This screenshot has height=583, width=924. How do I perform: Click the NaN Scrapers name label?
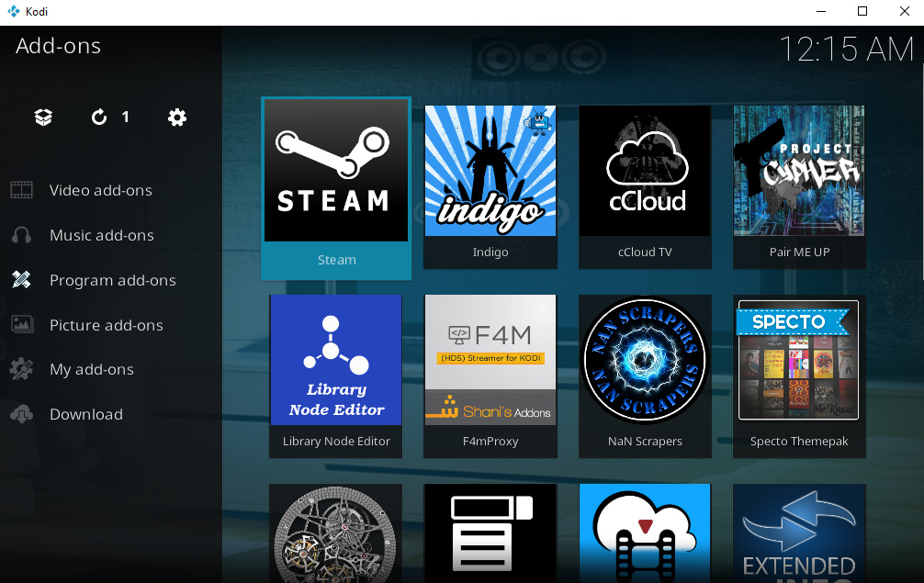tap(645, 441)
